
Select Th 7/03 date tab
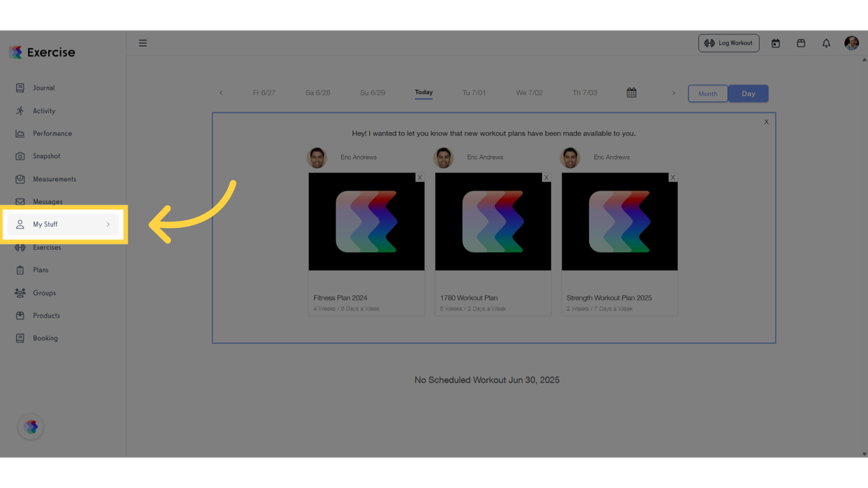(x=585, y=93)
